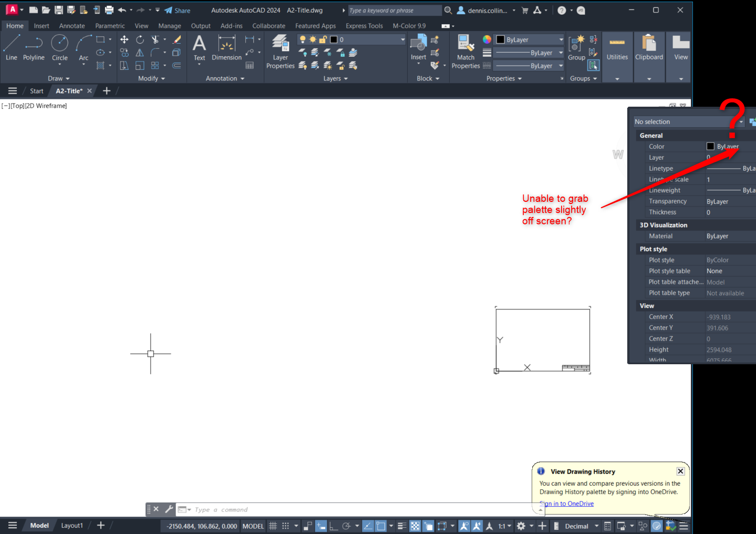Toggle Ortho mode in the status bar
The height and width of the screenshot is (534, 756).
[333, 526]
